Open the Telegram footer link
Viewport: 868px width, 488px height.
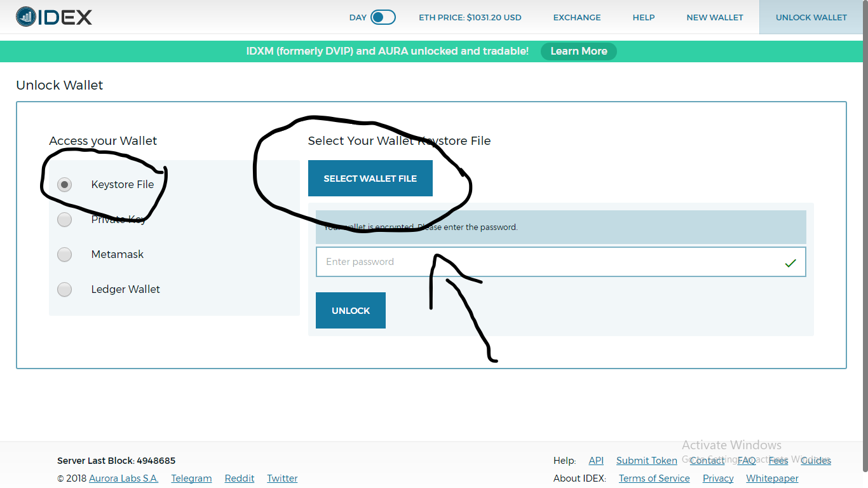(x=191, y=478)
